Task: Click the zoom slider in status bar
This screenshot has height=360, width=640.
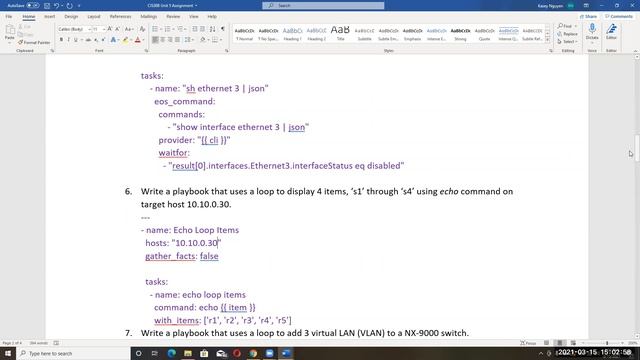Action: [607, 343]
